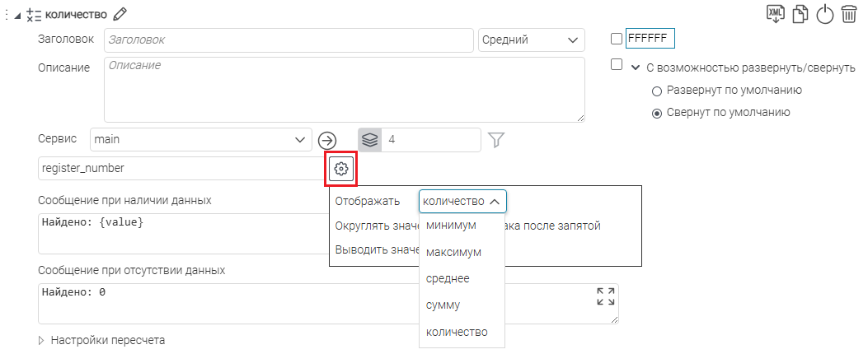
Task: Click the gear settings icon
Action: point(341,169)
